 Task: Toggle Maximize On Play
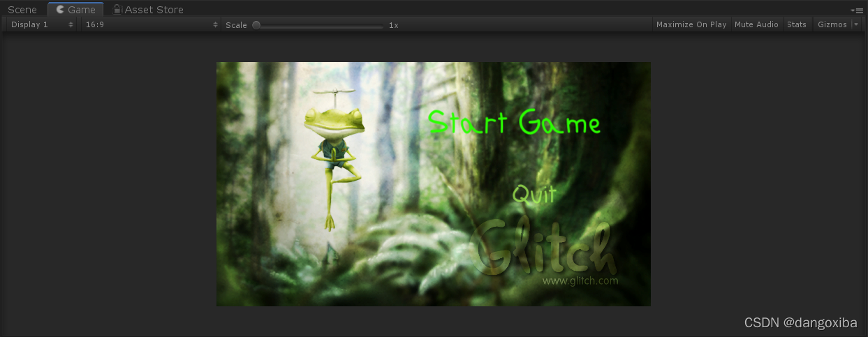(x=691, y=24)
